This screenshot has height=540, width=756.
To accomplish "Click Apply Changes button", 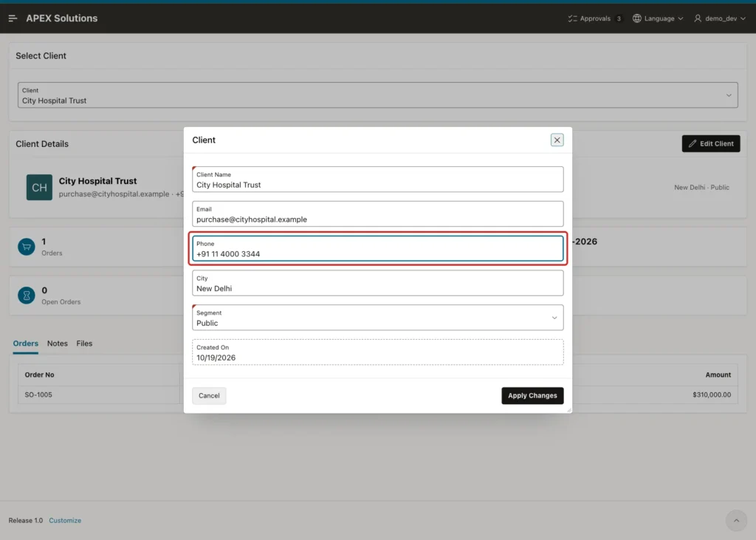I will click(532, 395).
